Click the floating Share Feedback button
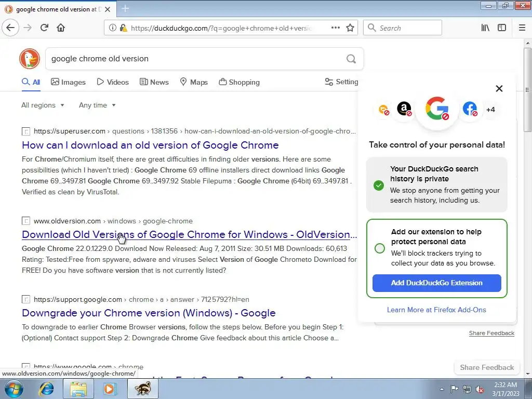 click(x=487, y=367)
